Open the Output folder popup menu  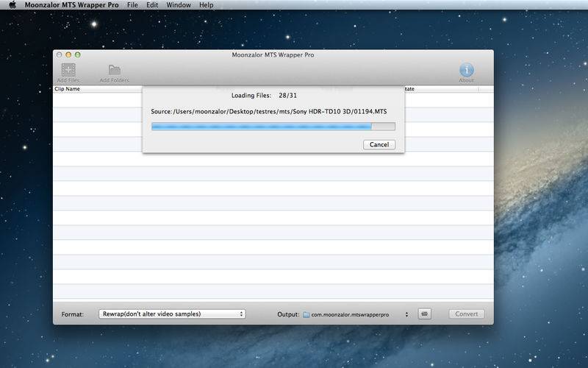click(356, 314)
